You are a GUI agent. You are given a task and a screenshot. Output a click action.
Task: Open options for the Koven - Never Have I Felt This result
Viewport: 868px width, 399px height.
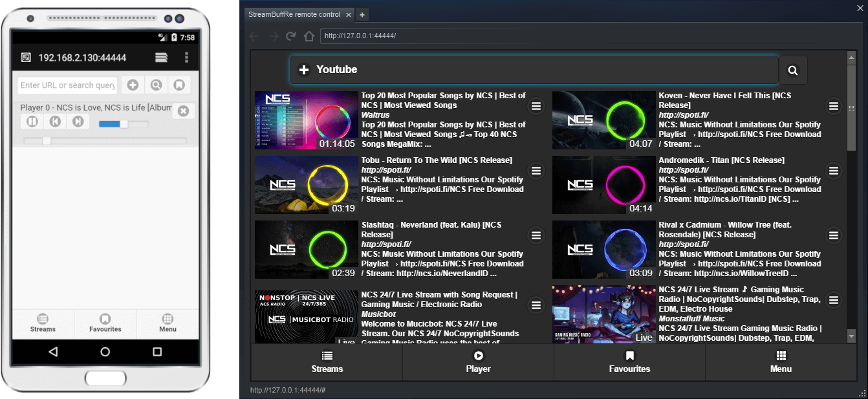tap(834, 105)
